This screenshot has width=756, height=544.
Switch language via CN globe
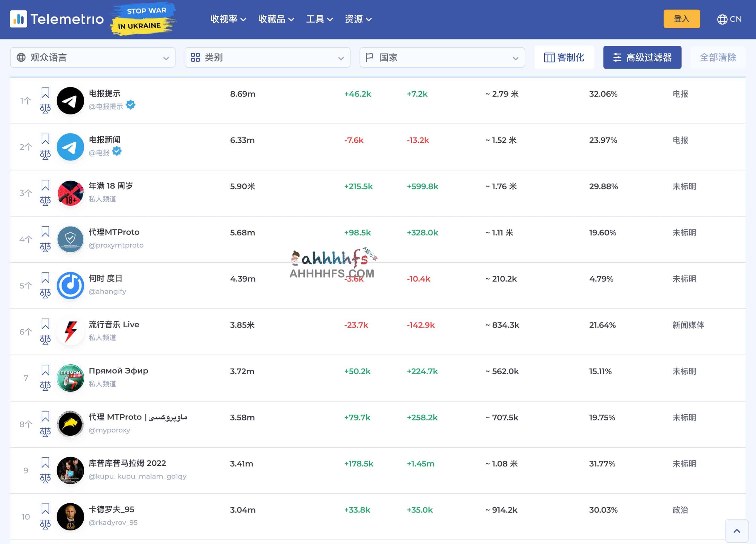pyautogui.click(x=729, y=19)
